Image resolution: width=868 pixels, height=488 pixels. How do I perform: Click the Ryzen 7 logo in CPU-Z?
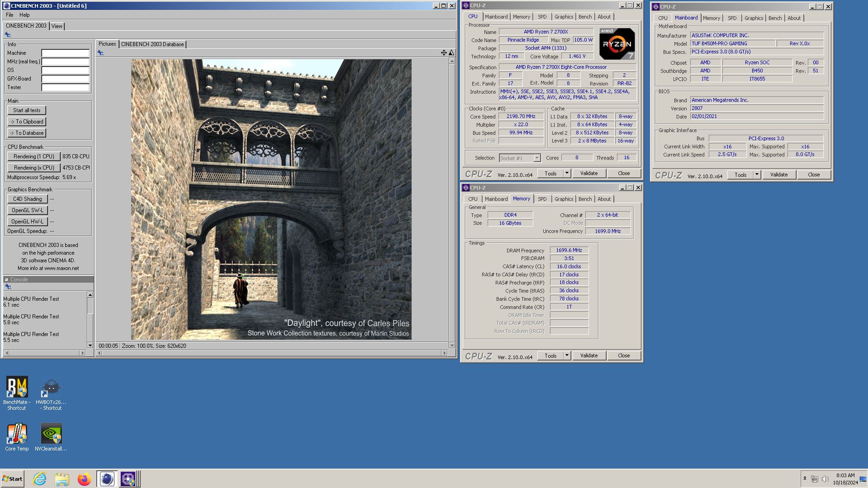pyautogui.click(x=617, y=44)
